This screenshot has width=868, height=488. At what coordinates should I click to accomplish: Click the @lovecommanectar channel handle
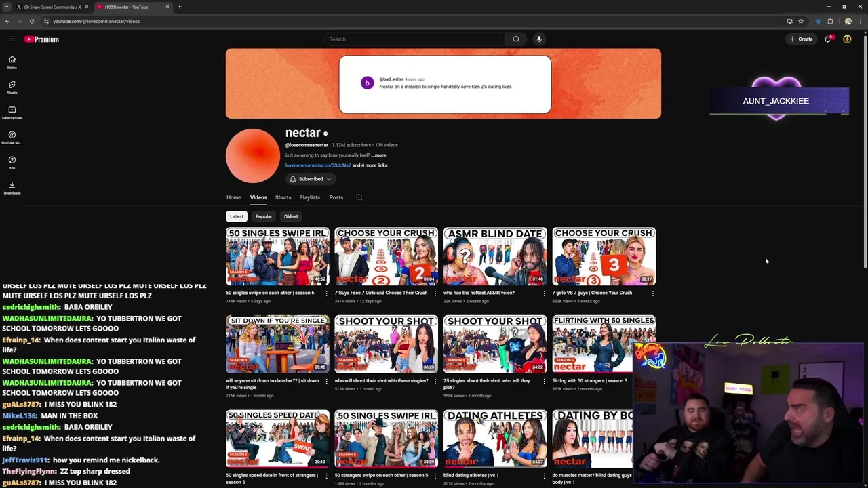coord(307,145)
